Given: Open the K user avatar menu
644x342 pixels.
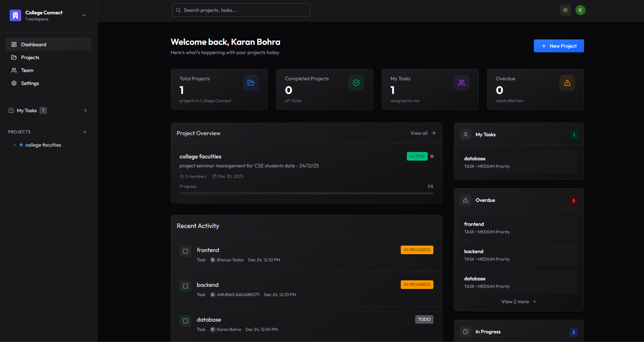Looking at the screenshot, I should (x=580, y=10).
